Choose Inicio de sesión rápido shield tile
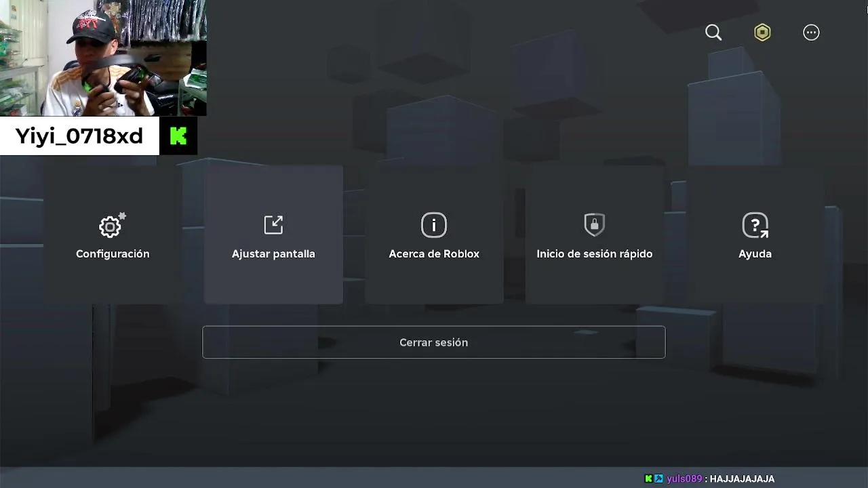The width and height of the screenshot is (868, 488). coord(595,235)
